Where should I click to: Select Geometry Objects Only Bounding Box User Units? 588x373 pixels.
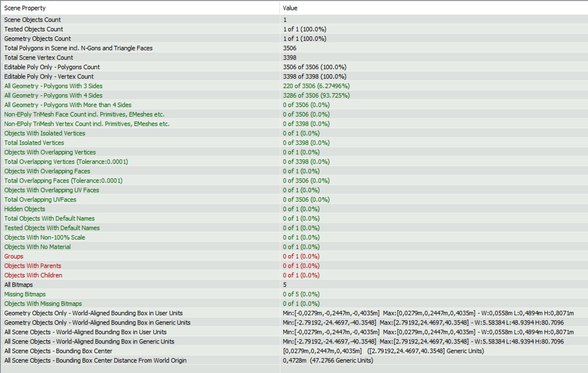click(x=294, y=313)
